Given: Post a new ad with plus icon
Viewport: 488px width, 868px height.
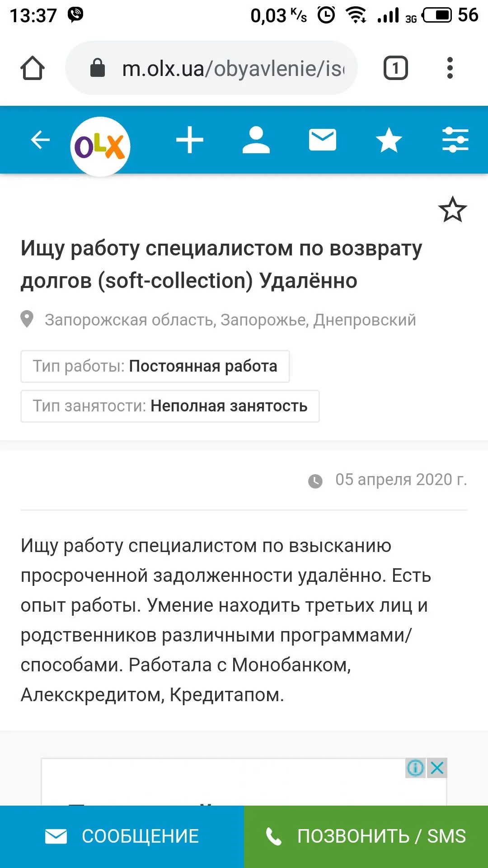Looking at the screenshot, I should (x=190, y=140).
